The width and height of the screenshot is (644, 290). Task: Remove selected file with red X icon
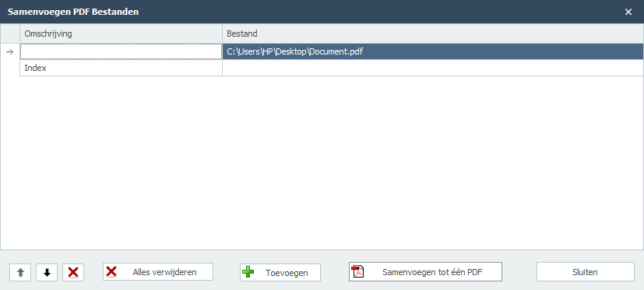pos(73,272)
